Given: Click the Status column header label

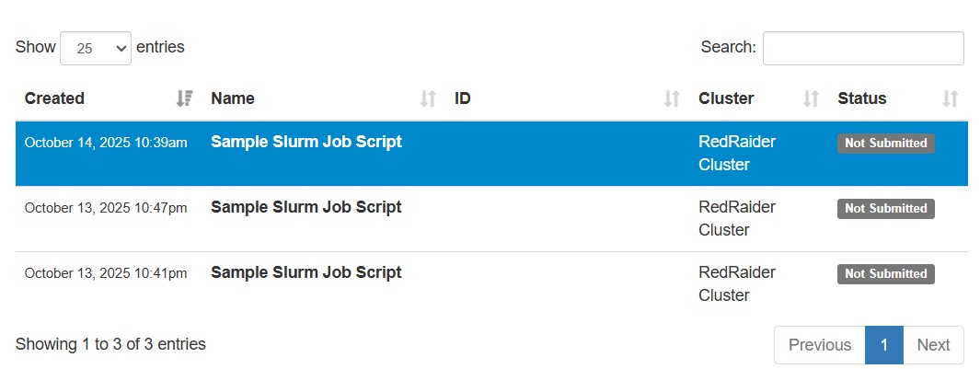Looking at the screenshot, I should (x=862, y=98).
